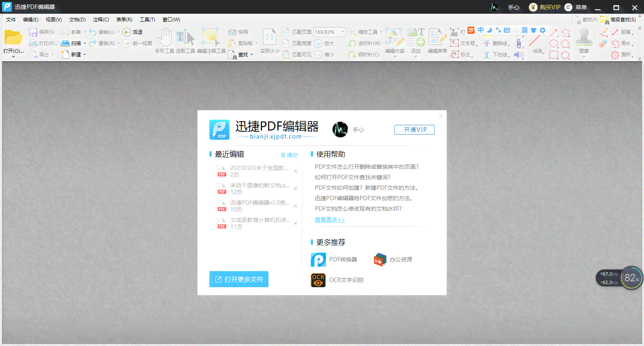Click the Back (后退) arrow button

coord(132,32)
